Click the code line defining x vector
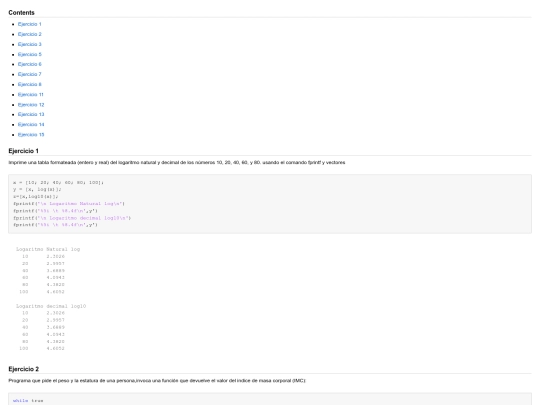The image size is (540, 405). coord(59,182)
